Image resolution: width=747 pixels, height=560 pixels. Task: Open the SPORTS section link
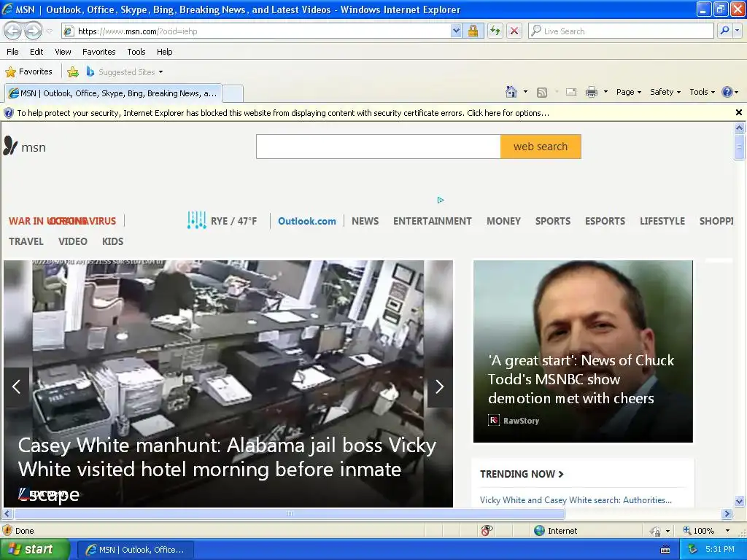[553, 221]
